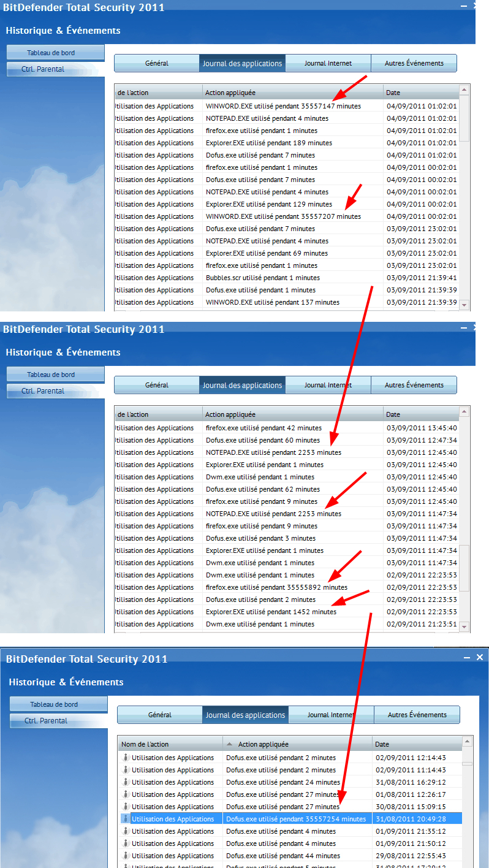Click Tableau de bord button in the bottom window
This screenshot has height=868, width=489.
pyautogui.click(x=58, y=704)
